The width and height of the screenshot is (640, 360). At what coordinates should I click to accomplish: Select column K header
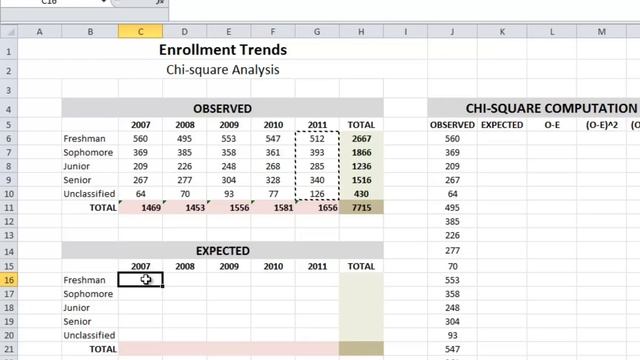(x=502, y=31)
